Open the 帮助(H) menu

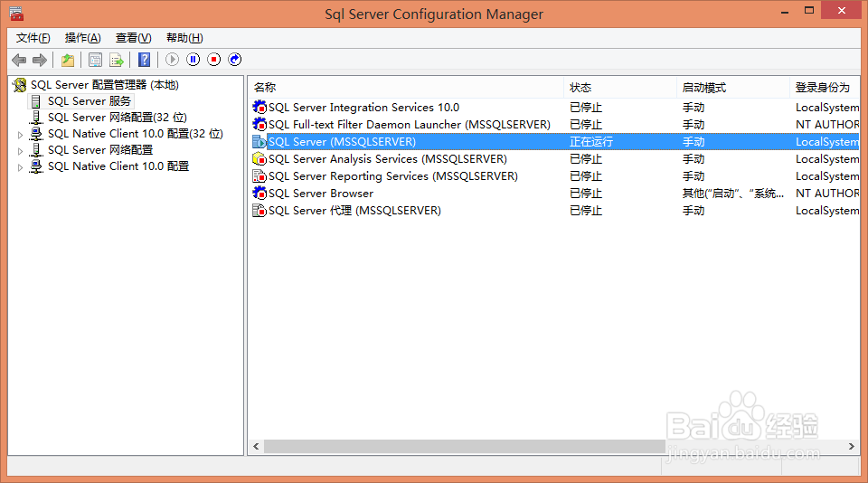184,38
